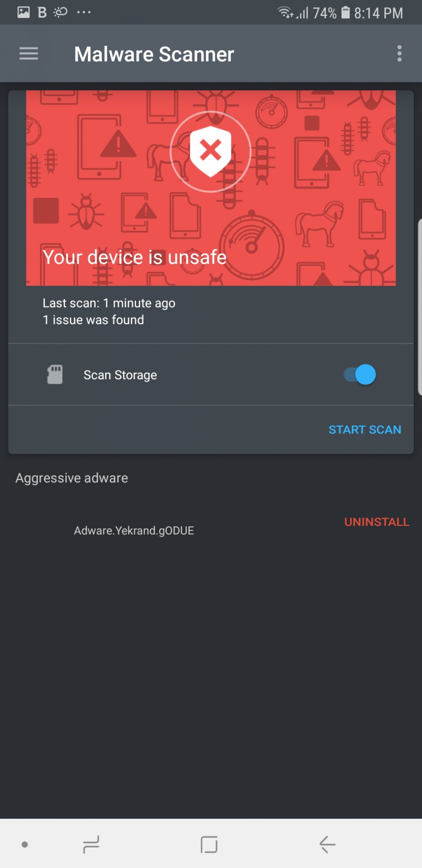Tap the Android home navigation button
Image resolution: width=422 pixels, height=868 pixels.
(x=209, y=844)
